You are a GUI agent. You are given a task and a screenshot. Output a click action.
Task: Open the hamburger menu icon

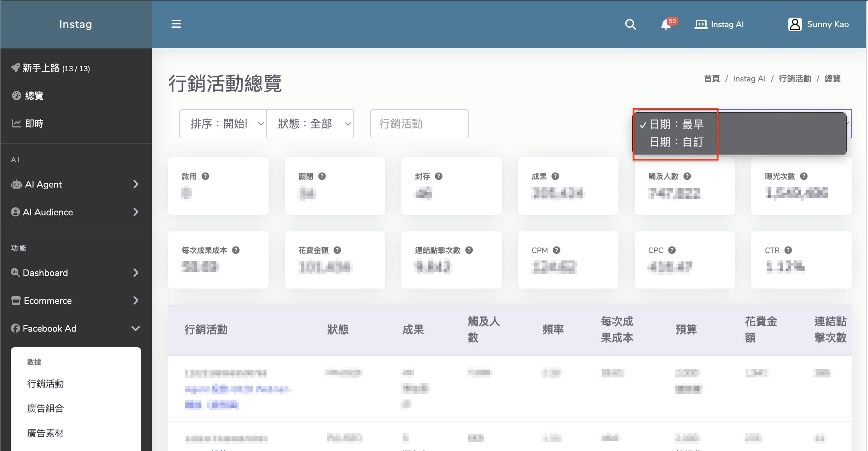click(176, 24)
